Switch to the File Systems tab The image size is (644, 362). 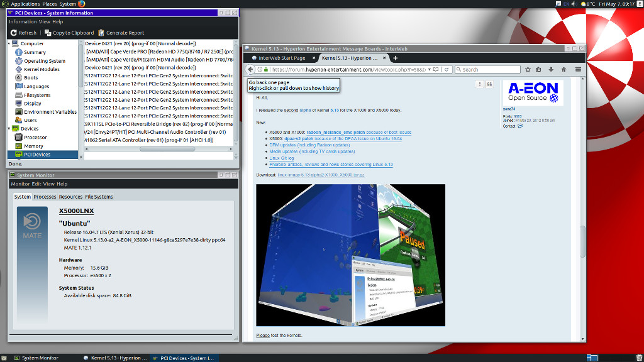(x=99, y=197)
